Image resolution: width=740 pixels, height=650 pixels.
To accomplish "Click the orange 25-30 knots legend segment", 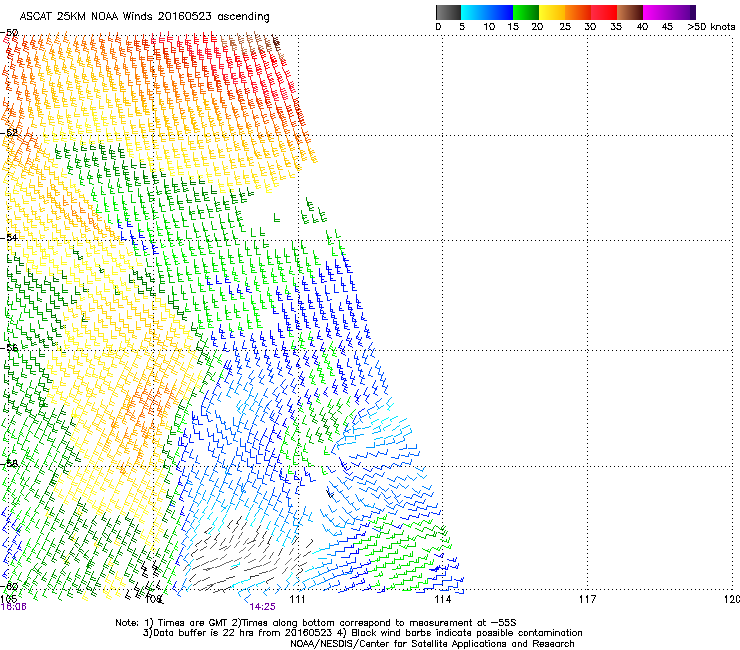I will coord(578,12).
